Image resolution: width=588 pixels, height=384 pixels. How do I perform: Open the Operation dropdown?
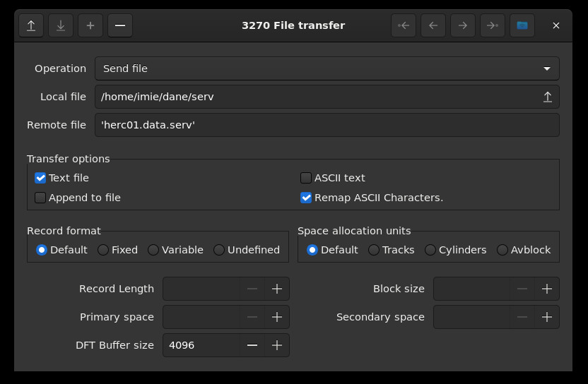tap(327, 68)
